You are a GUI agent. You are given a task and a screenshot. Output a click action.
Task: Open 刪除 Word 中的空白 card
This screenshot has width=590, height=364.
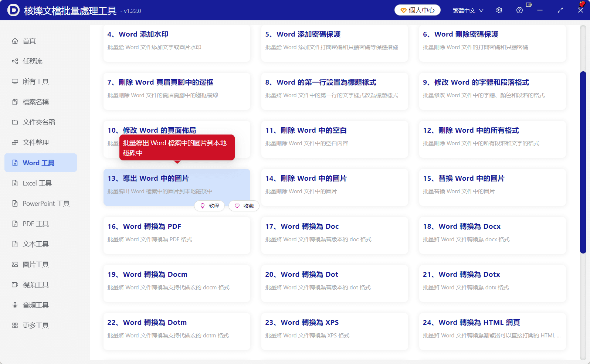tap(335, 139)
